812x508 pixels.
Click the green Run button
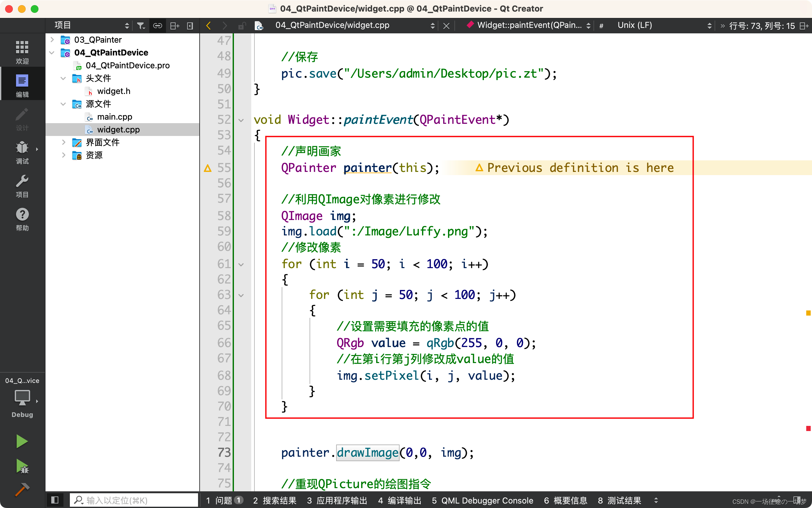tap(22, 441)
